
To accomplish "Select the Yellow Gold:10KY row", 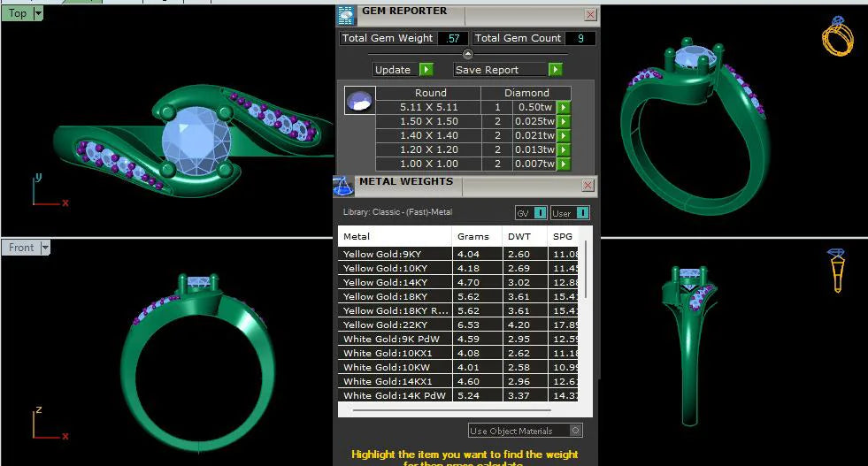I will (458, 268).
